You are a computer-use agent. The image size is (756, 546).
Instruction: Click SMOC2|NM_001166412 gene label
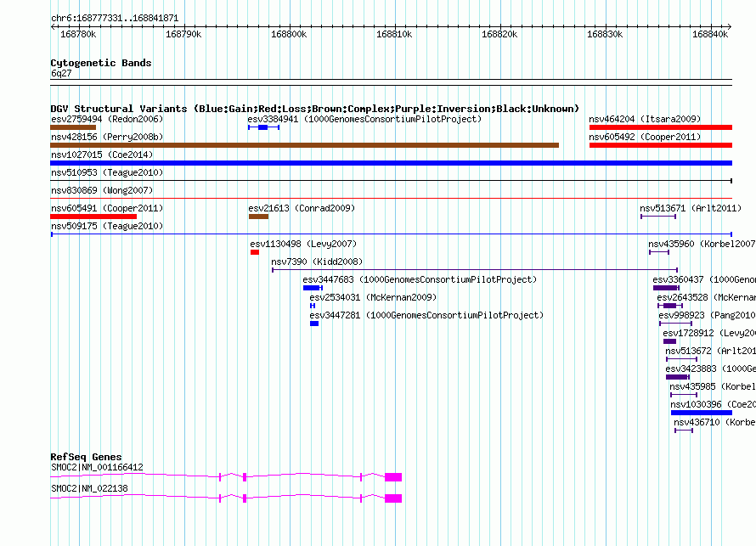(97, 467)
